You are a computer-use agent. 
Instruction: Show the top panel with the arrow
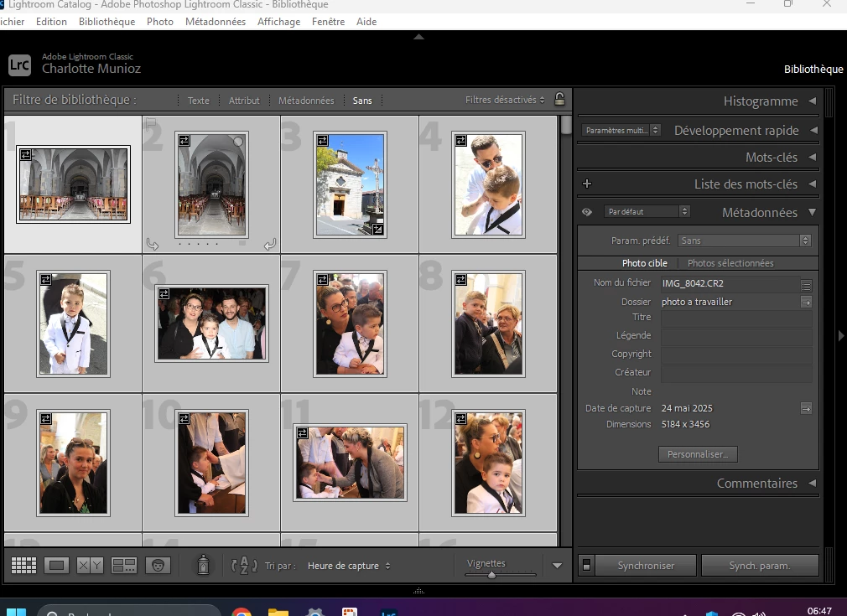coord(418,37)
